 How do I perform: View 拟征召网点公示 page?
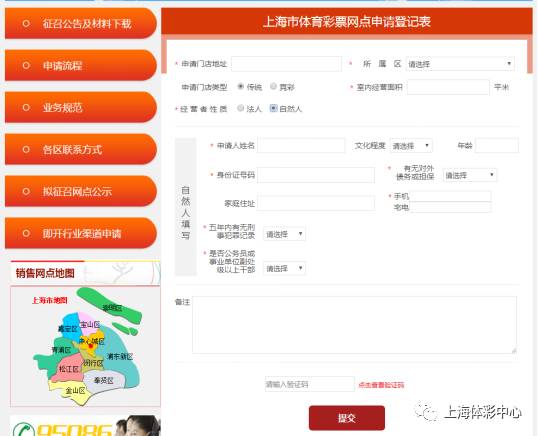tap(81, 191)
